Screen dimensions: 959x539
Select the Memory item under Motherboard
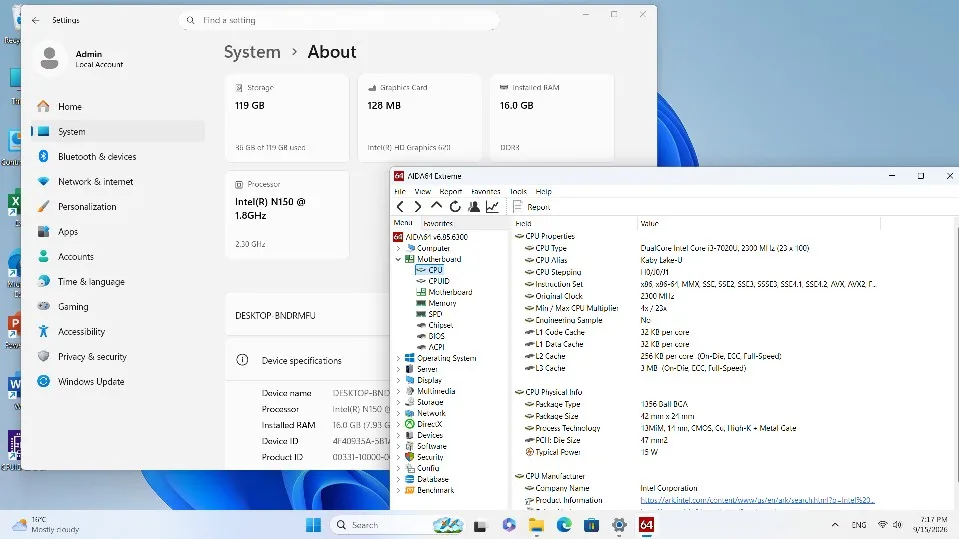[442, 303]
